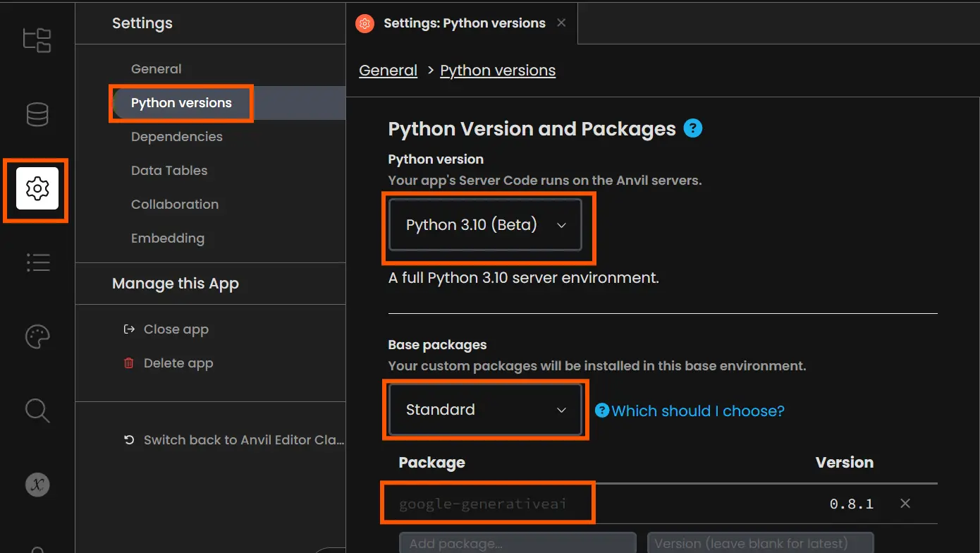
Task: Click the Version (leave blank for latest) field
Action: pyautogui.click(x=761, y=542)
